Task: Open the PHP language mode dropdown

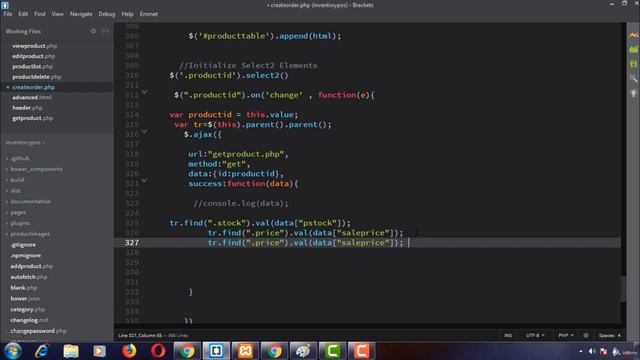Action: [x=566, y=335]
